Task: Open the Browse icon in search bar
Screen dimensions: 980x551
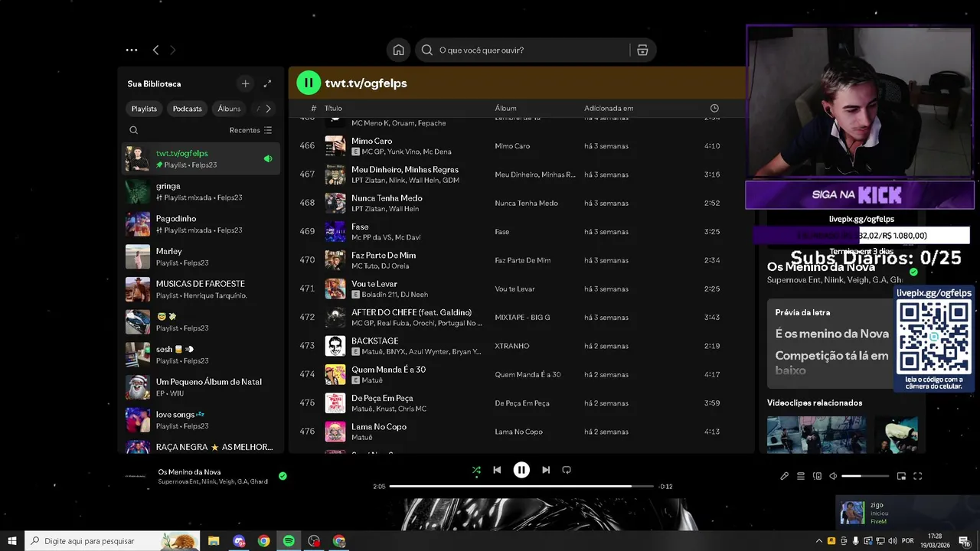Action: (642, 50)
